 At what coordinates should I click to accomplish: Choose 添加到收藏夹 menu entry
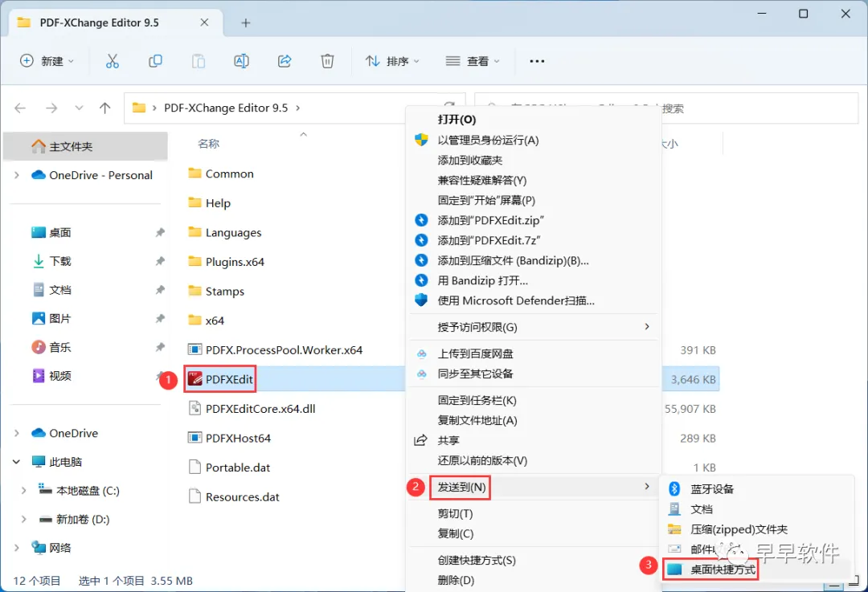pos(470,160)
